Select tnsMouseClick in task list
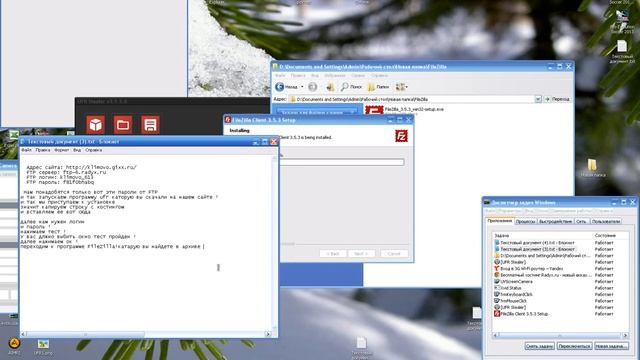 pos(554,301)
